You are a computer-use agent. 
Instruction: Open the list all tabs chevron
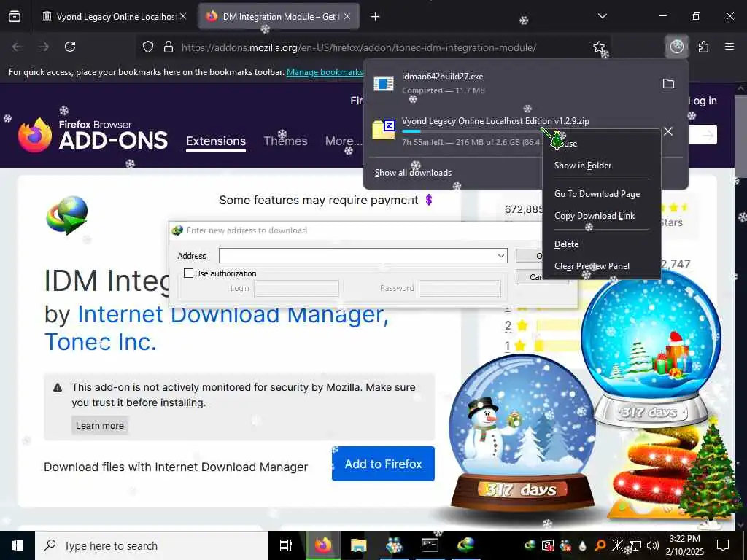click(602, 16)
